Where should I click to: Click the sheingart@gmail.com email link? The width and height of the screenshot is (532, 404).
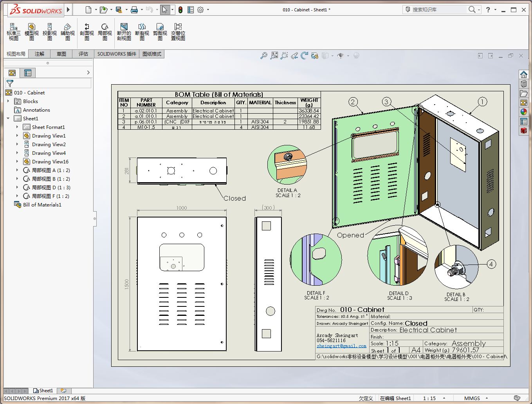pos(341,346)
